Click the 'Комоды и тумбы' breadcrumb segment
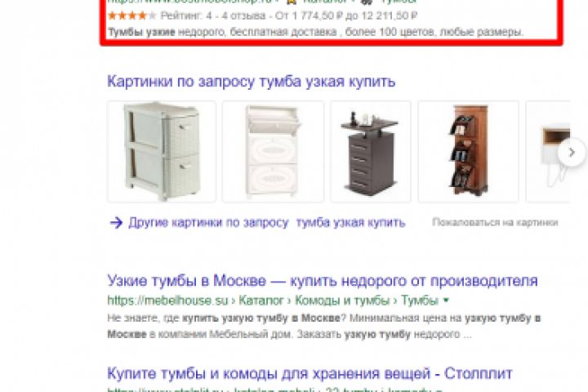 [342, 300]
